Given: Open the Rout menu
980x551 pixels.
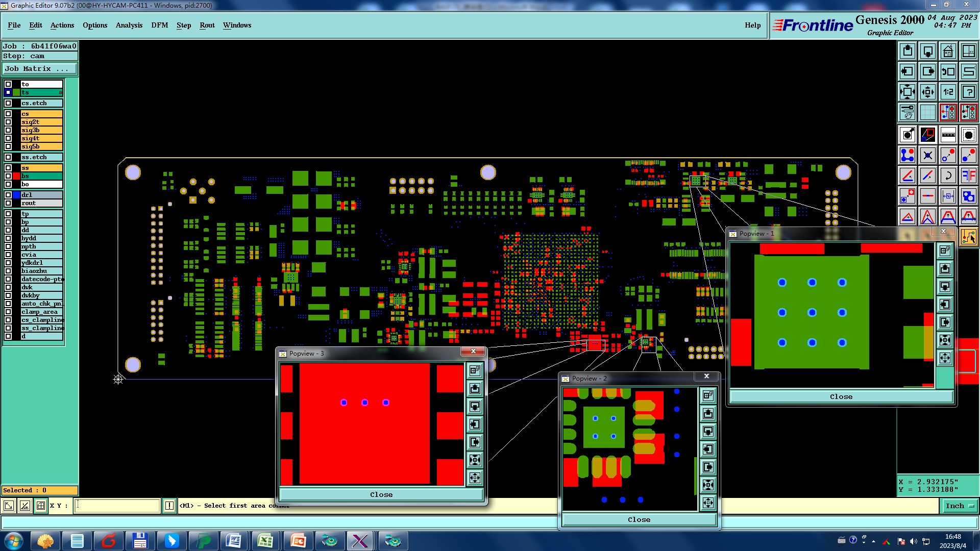Looking at the screenshot, I should click(x=207, y=25).
